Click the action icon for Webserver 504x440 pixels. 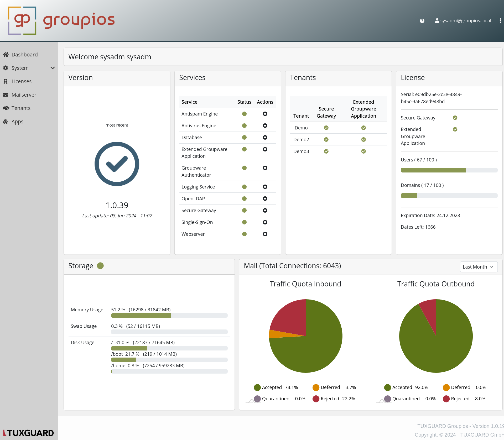click(265, 234)
